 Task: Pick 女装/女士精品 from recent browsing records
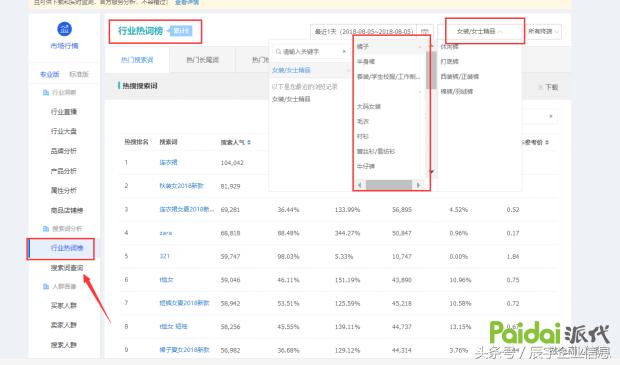pos(291,99)
